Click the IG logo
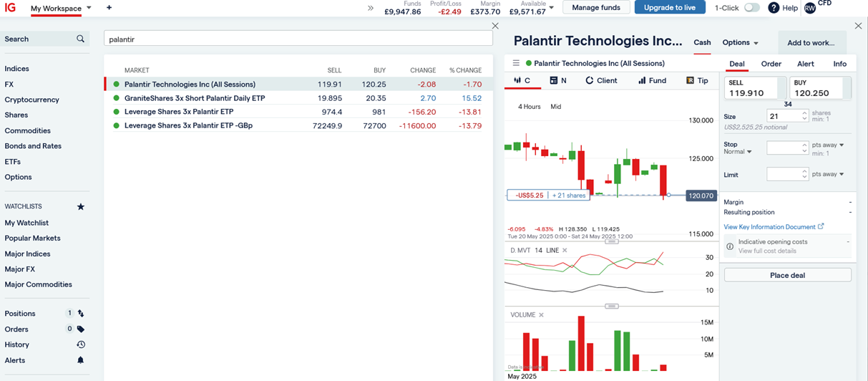The height and width of the screenshot is (381, 868). pos(10,7)
